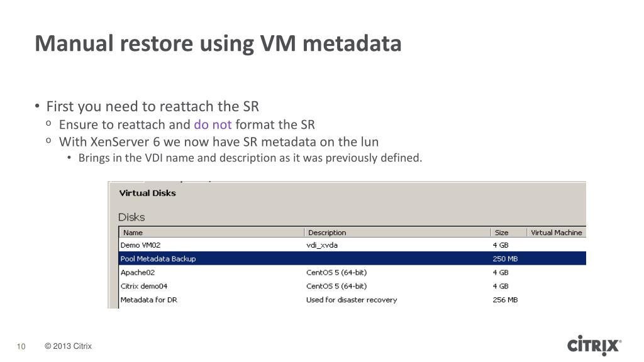Select the Metadata for DR disk
Screen dimensions: 644x362
[x=149, y=300]
